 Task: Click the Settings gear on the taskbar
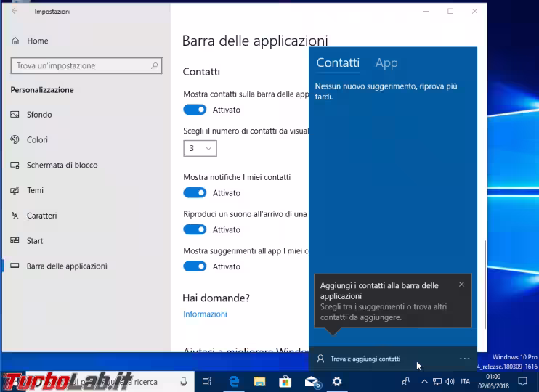pos(337,381)
